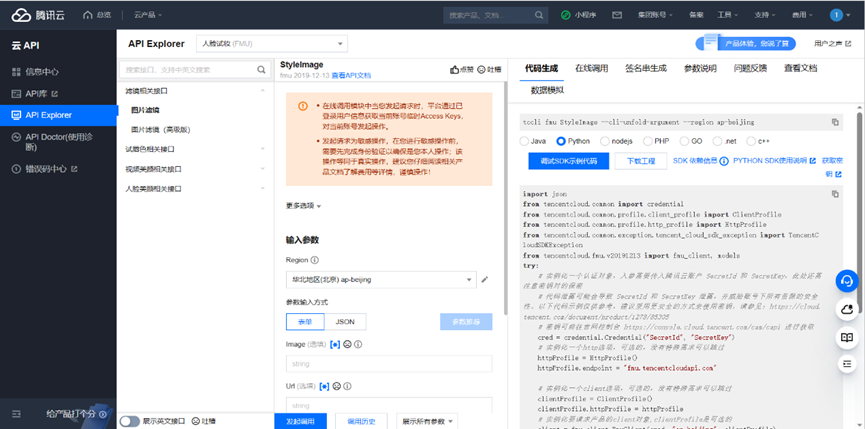Open the customer service headset floating button
The image size is (865, 429).
point(847,281)
